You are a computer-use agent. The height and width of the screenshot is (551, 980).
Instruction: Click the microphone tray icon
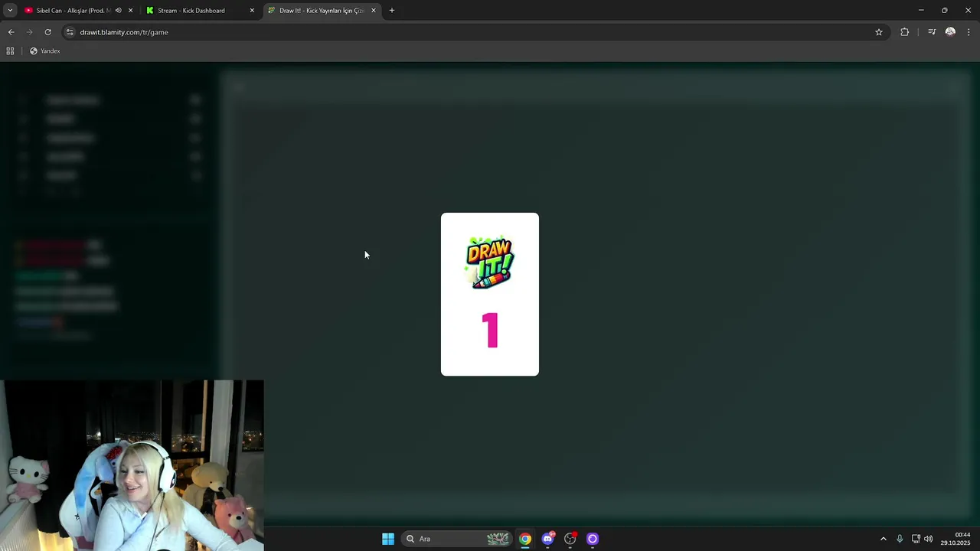[x=900, y=539]
